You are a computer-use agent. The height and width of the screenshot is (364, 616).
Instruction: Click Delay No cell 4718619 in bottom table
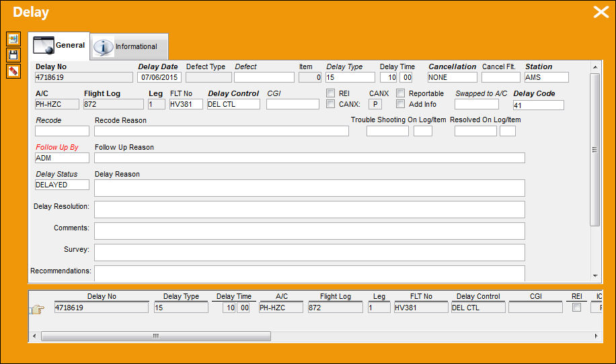(x=101, y=308)
